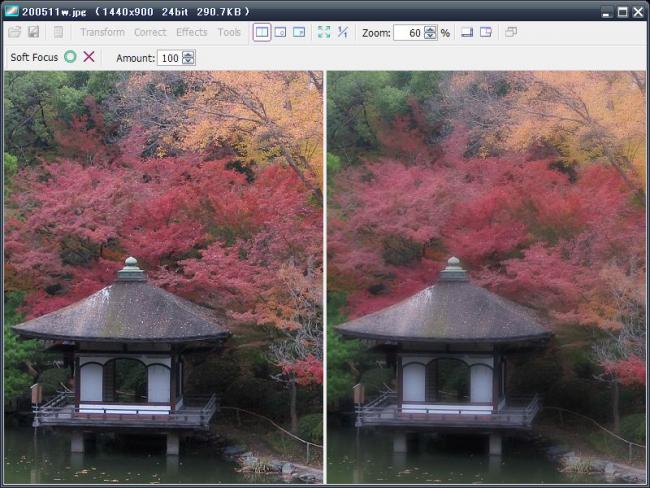
Task: Maximize the 200511w.jpg window
Action: coord(622,12)
